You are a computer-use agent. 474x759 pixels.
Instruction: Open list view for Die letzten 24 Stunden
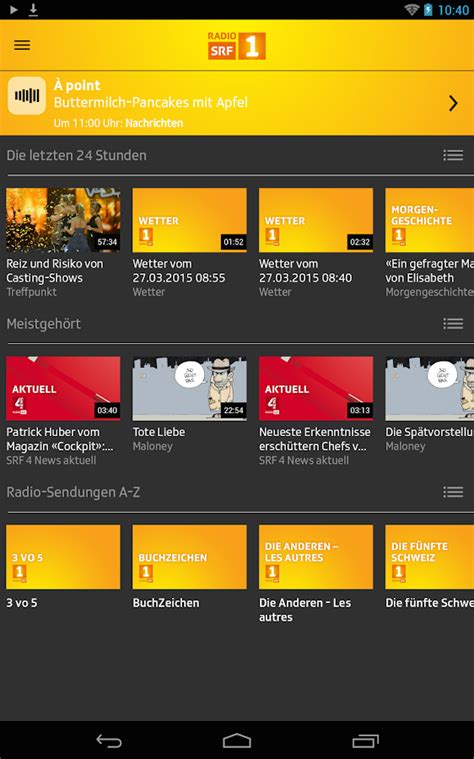click(453, 155)
